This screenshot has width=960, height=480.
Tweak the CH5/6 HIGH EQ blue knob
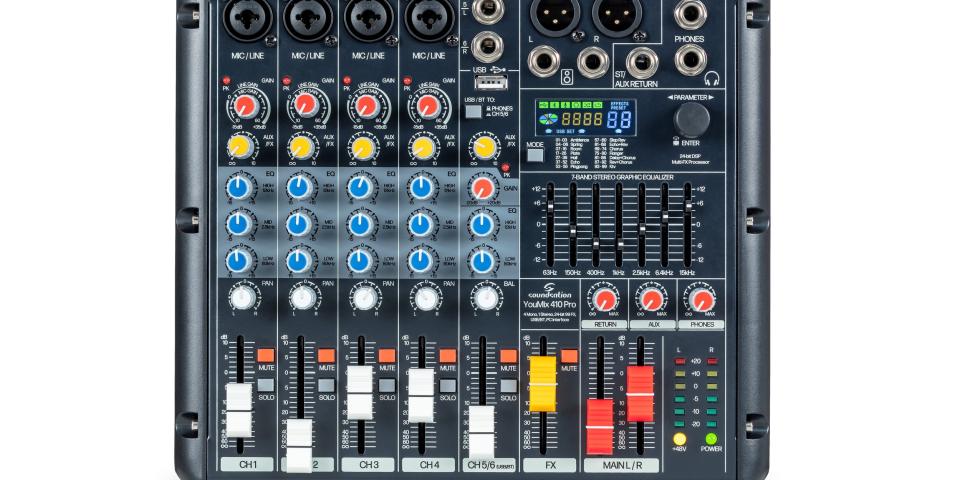coord(482,225)
